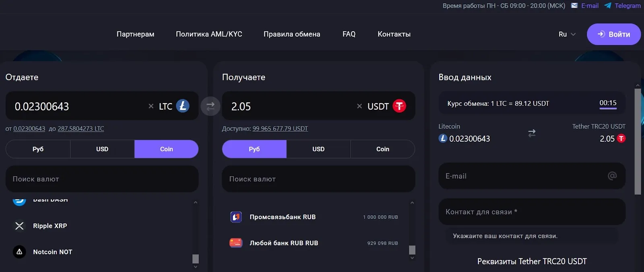Viewport: 644px width, 272px height.
Task: Click the scrollbar thumb of the Ввод данных panel
Action: coord(638,142)
